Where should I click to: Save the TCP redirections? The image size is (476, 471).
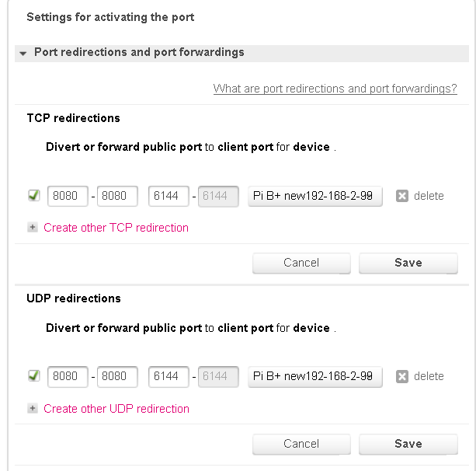408,263
